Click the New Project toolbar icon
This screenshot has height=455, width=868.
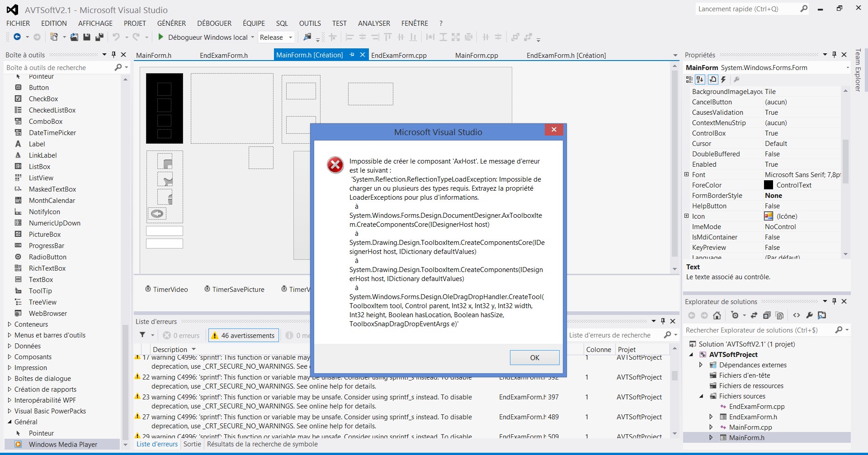pos(54,37)
